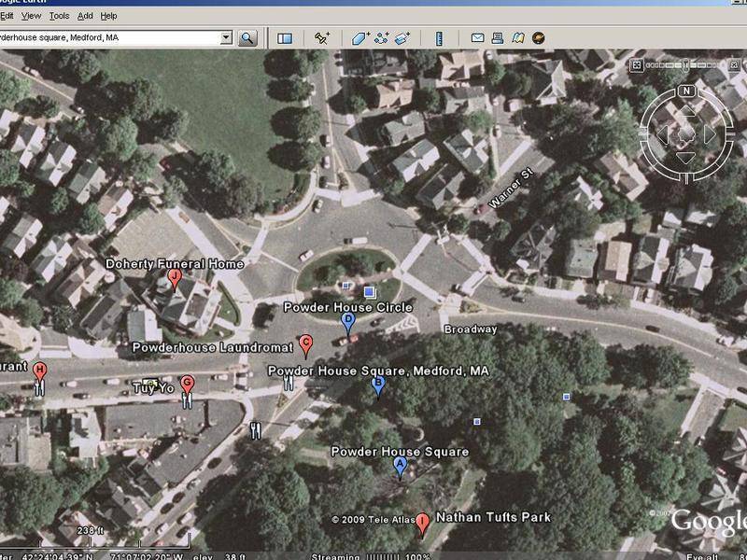Click the search magnifier button
The width and height of the screenshot is (747, 560).
(247, 38)
